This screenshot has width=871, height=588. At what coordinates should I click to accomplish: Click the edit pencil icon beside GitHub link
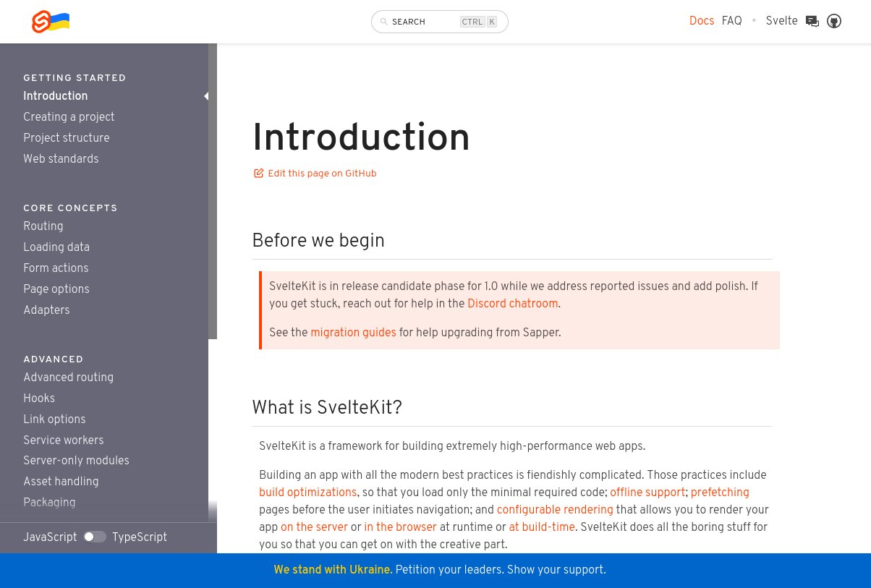258,173
